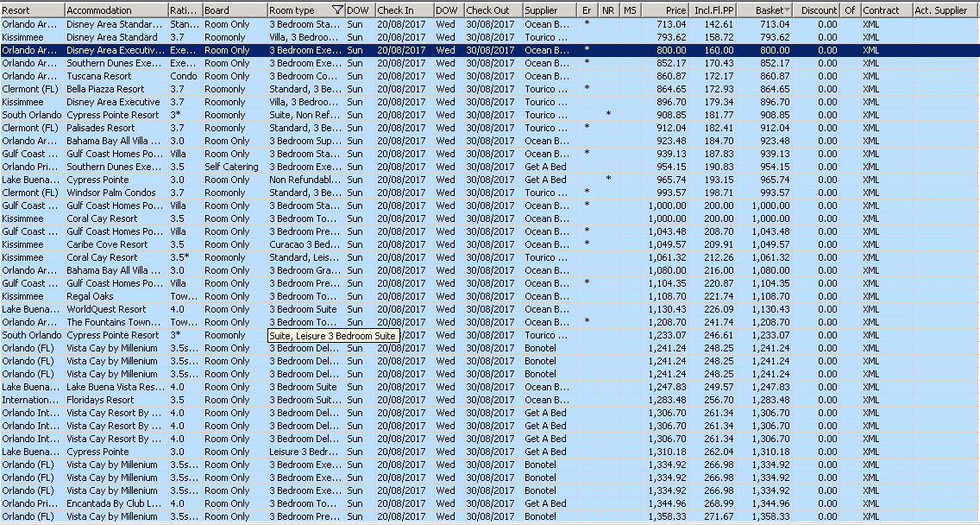Image resolution: width=980 pixels, height=525 pixels.
Task: Select the Disney Area Executiv... highlighted accommodation cell
Action: [116, 50]
